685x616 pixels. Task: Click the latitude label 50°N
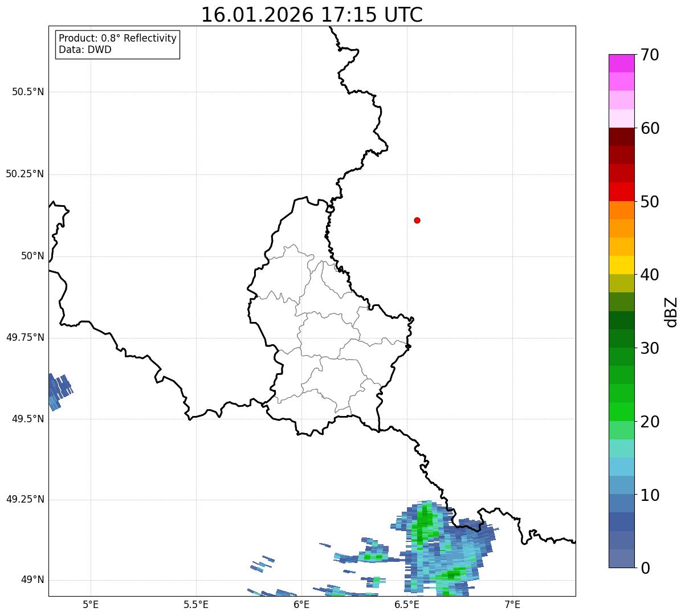click(x=32, y=256)
